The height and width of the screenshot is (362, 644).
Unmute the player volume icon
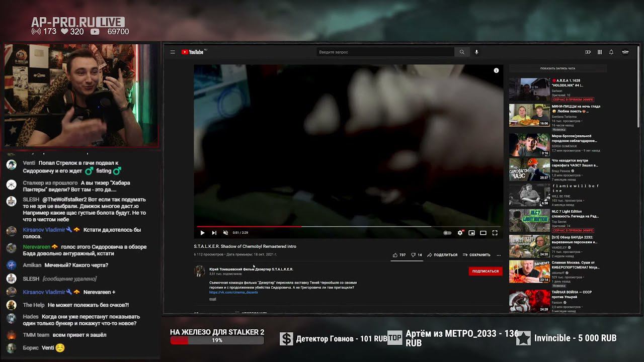pyautogui.click(x=225, y=233)
